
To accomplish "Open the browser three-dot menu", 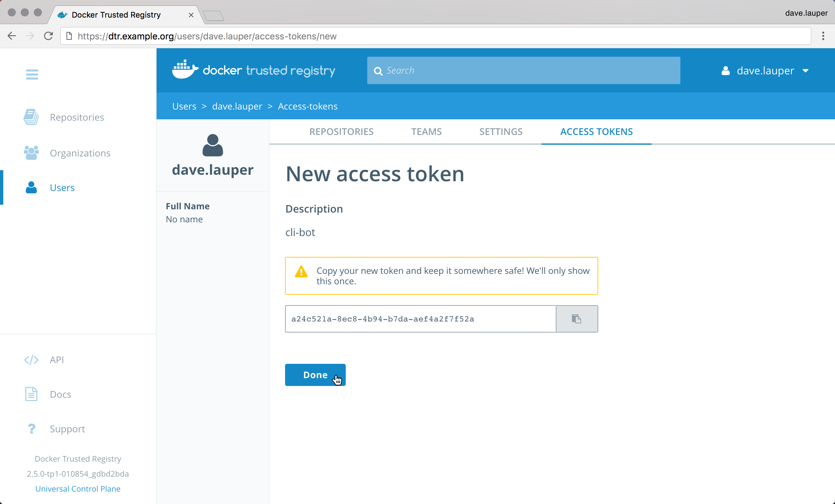I will [x=823, y=36].
